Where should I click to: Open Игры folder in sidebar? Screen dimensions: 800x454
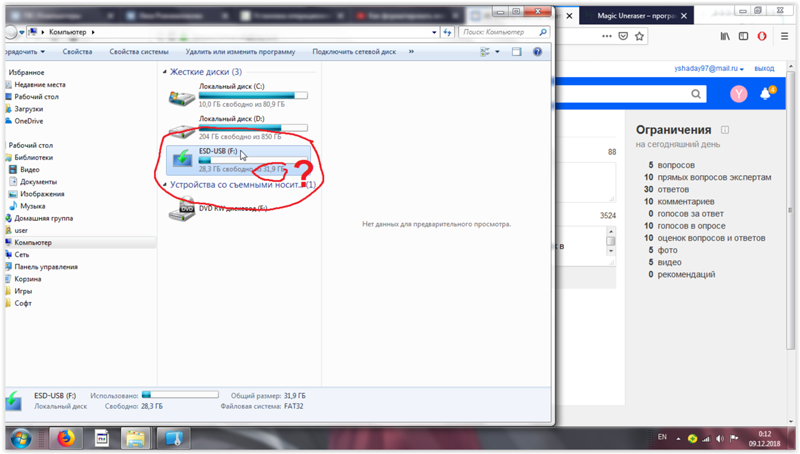23,291
